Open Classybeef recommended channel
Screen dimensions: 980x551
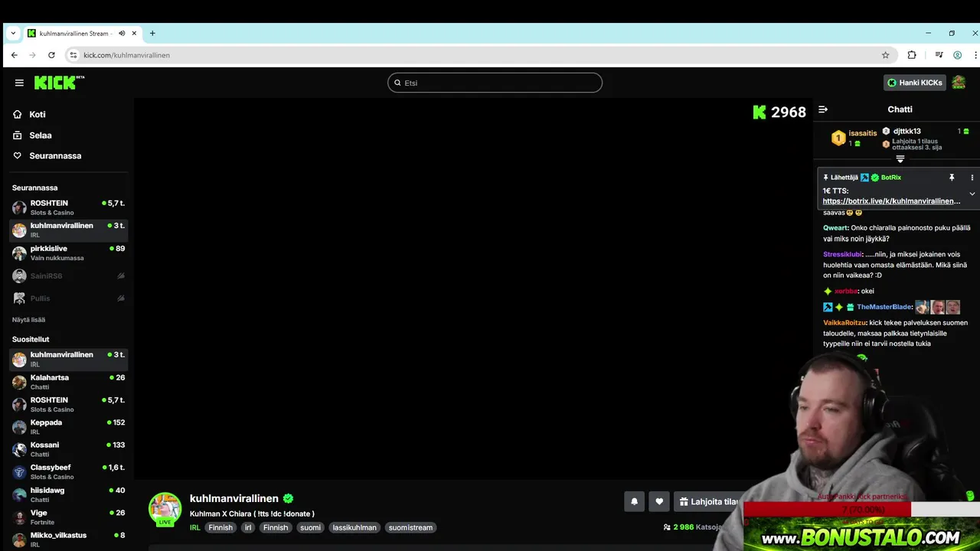[68, 471]
